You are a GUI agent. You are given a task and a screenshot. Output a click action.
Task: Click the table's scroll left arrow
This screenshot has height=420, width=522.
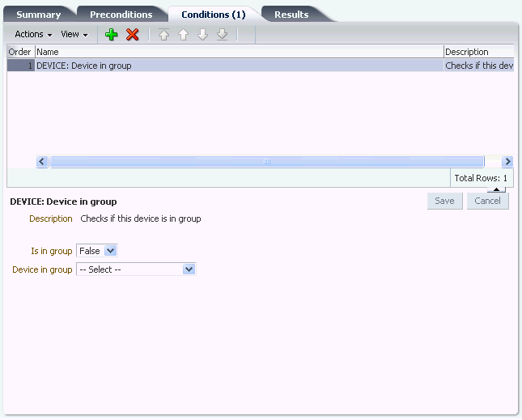coord(42,162)
